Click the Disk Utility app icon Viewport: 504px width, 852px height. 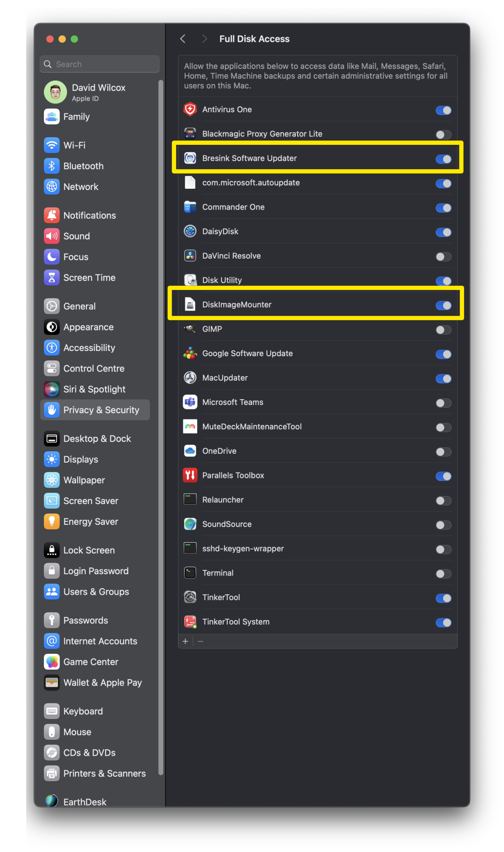tap(190, 280)
